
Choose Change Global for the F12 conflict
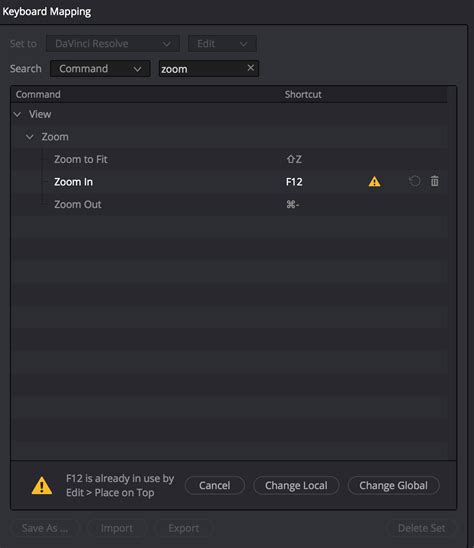(x=394, y=485)
